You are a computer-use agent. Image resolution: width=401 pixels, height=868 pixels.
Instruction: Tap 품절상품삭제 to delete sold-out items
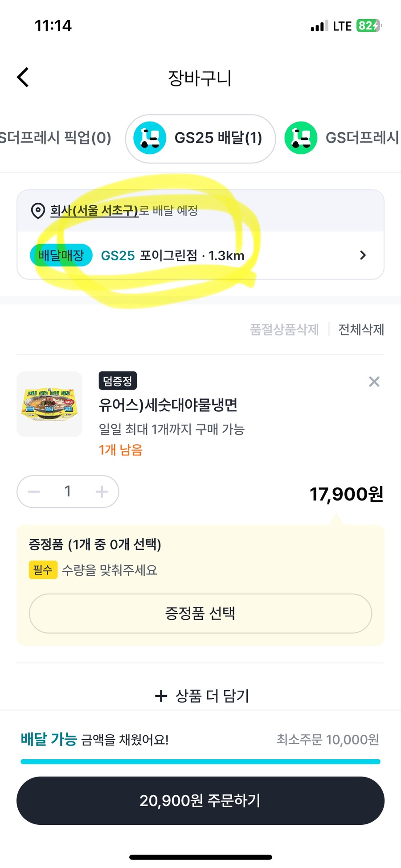pos(284,329)
